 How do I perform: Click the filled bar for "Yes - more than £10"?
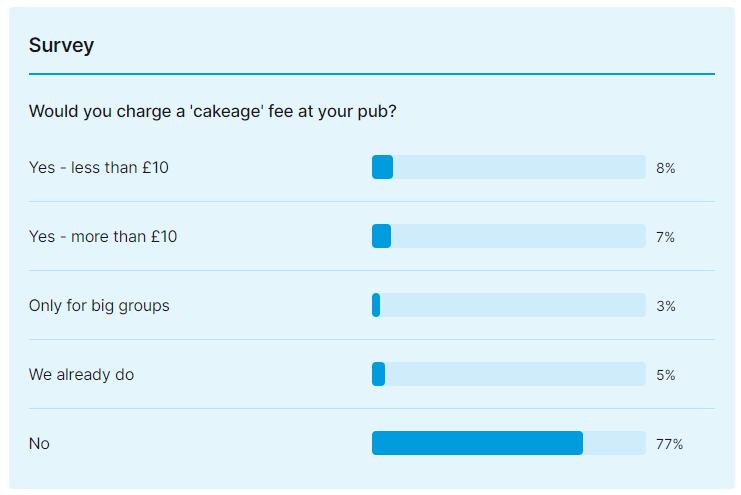pyautogui.click(x=381, y=237)
